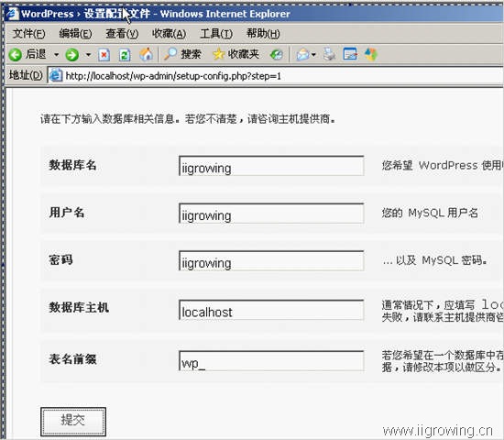The image size is (504, 440).
Task: Click the Refresh page icon
Action: tap(125, 55)
